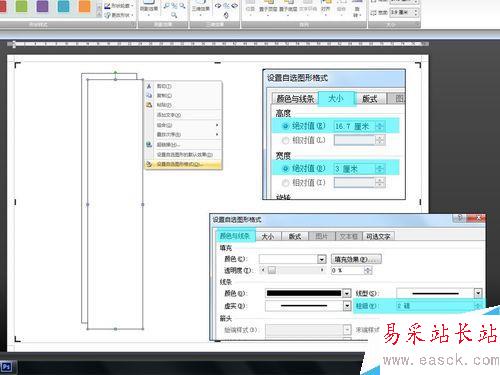Open the Group (组合) submenu entry
This screenshot has height=375, width=500.
coord(183,125)
